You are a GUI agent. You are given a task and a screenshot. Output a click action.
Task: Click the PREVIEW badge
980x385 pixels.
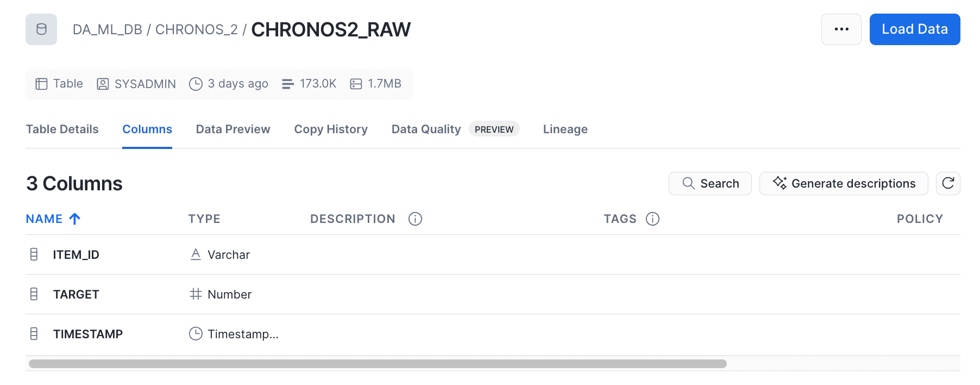point(494,129)
